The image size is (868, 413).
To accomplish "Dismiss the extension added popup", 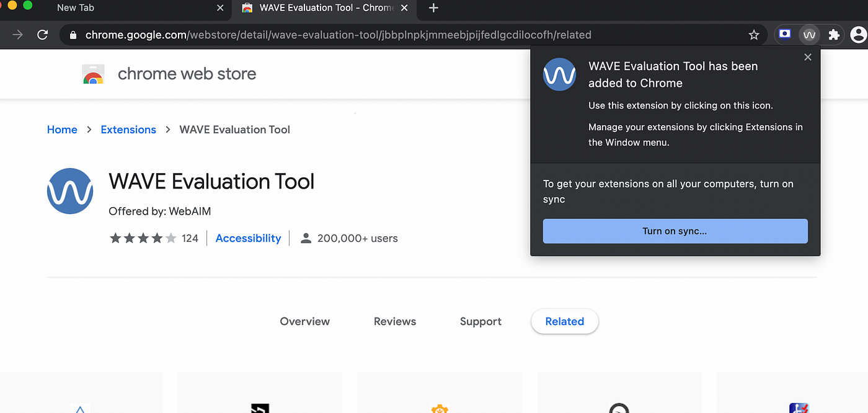I will click(x=807, y=57).
